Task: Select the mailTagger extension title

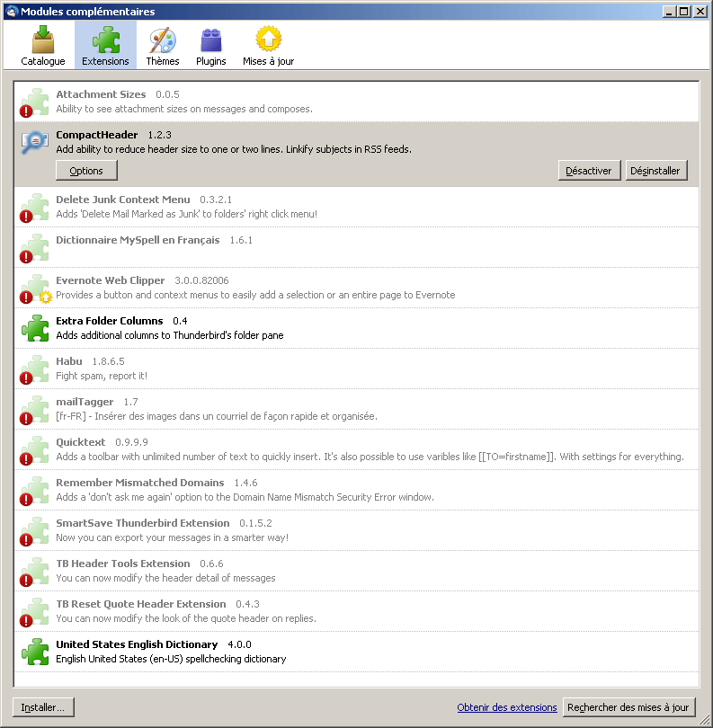Action: (85, 402)
